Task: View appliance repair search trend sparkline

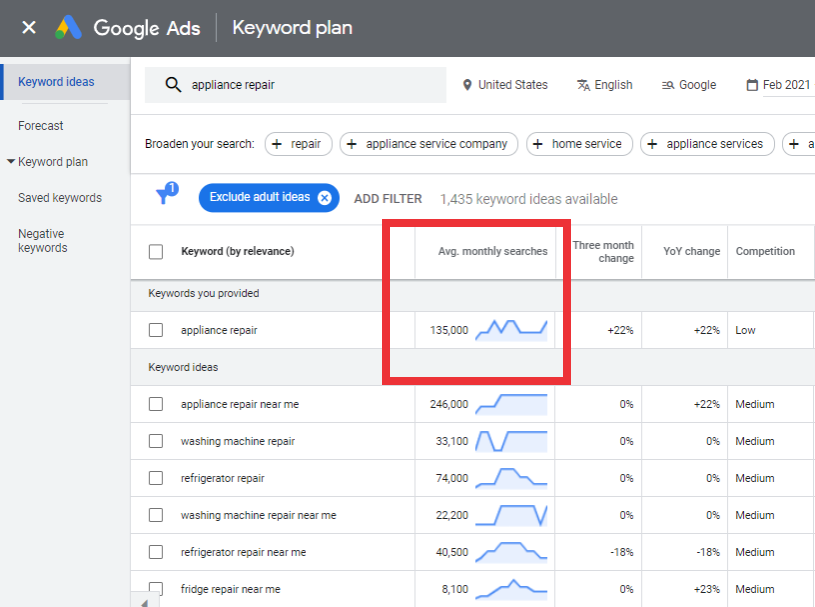Action: coord(511,330)
